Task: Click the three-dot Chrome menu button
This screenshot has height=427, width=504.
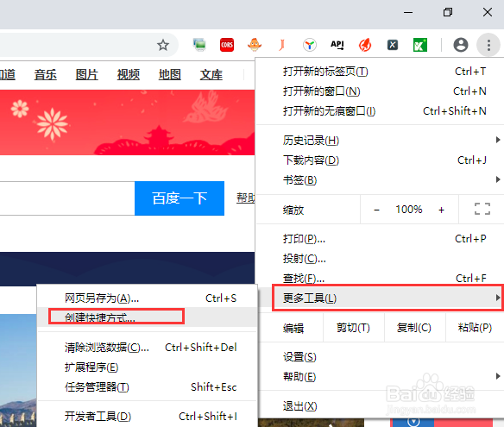Action: [488, 45]
